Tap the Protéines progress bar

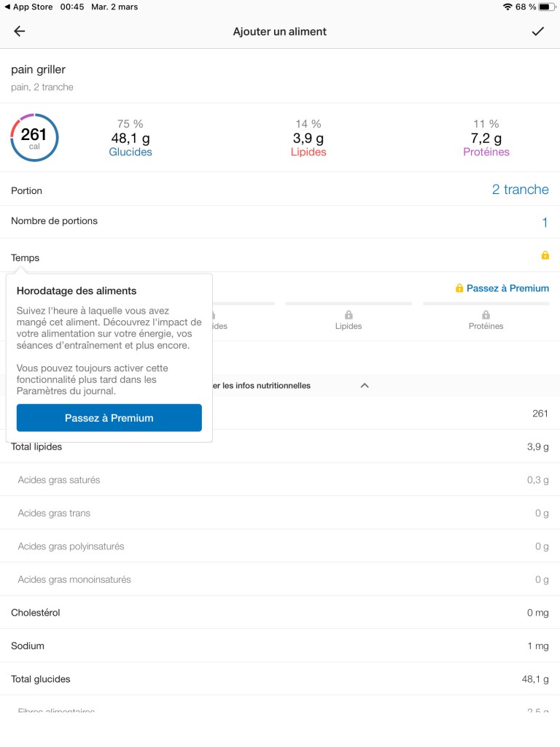coord(486,303)
